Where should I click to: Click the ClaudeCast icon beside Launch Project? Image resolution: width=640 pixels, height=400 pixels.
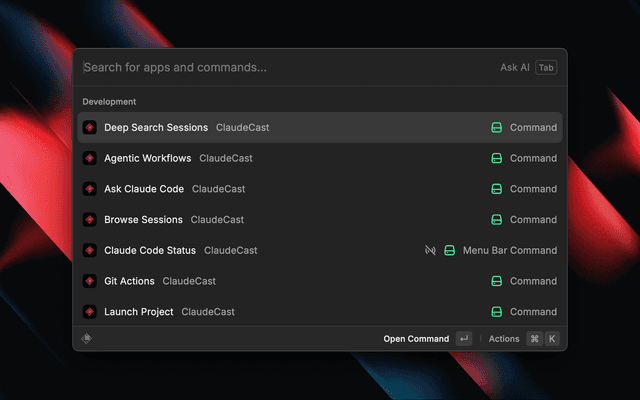90,312
